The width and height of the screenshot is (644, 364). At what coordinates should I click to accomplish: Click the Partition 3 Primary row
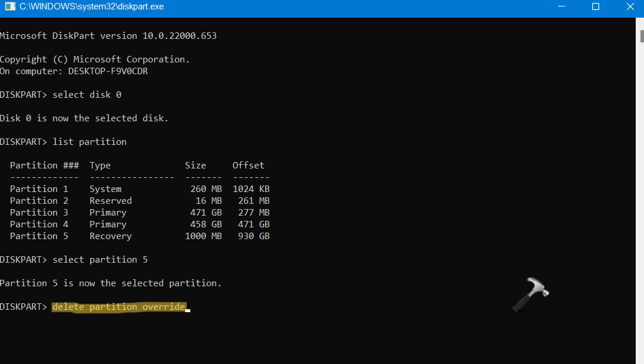pos(140,213)
